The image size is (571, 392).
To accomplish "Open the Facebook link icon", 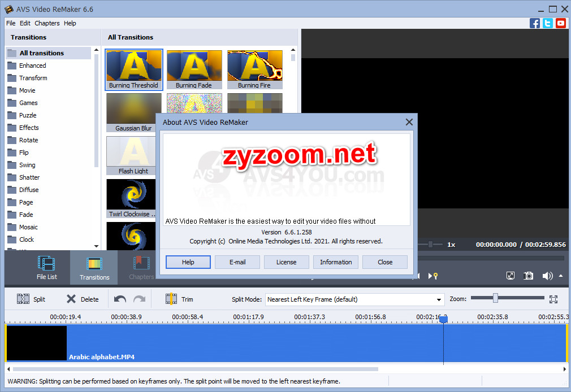I will click(x=535, y=23).
